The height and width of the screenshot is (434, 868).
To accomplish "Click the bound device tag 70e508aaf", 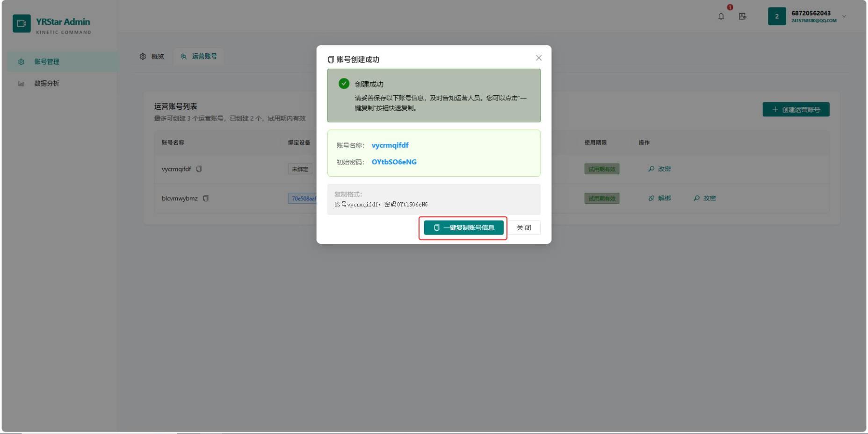I will pos(303,199).
